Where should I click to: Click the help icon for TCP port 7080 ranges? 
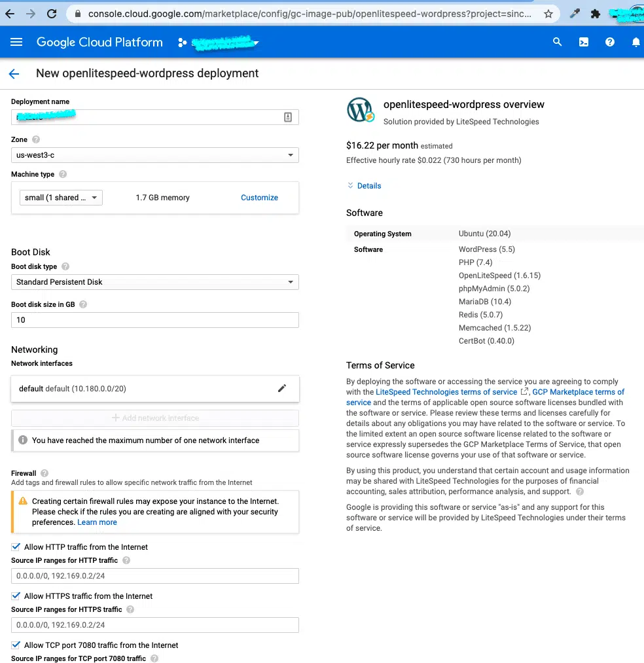pyautogui.click(x=154, y=658)
